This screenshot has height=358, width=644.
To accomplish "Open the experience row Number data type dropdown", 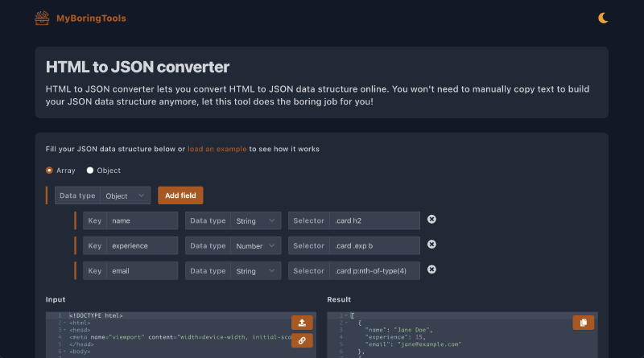I will [255, 246].
